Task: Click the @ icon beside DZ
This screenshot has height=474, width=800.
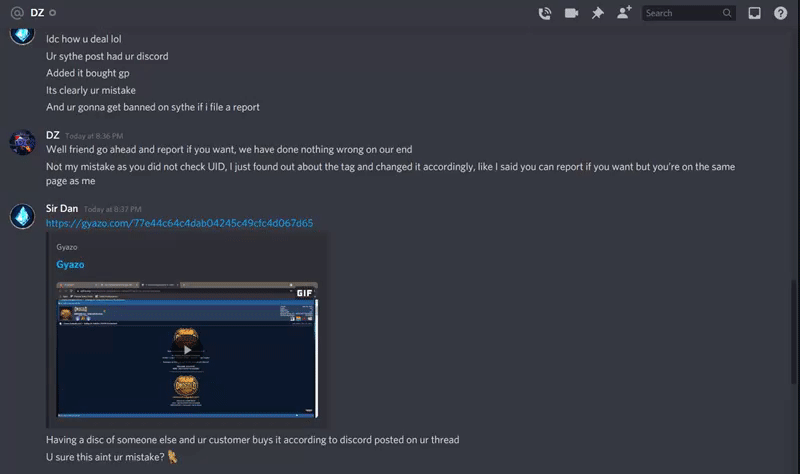Action: 17,13
